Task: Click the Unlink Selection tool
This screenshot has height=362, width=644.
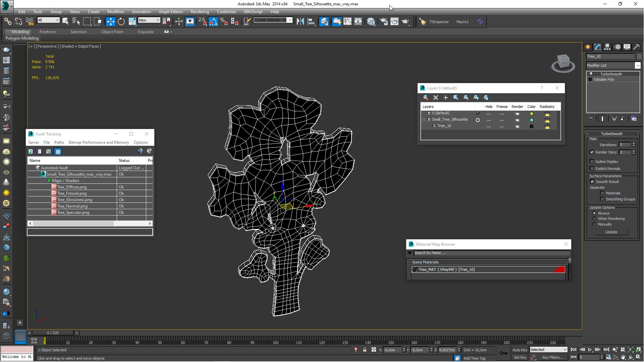Action: tap(18, 21)
